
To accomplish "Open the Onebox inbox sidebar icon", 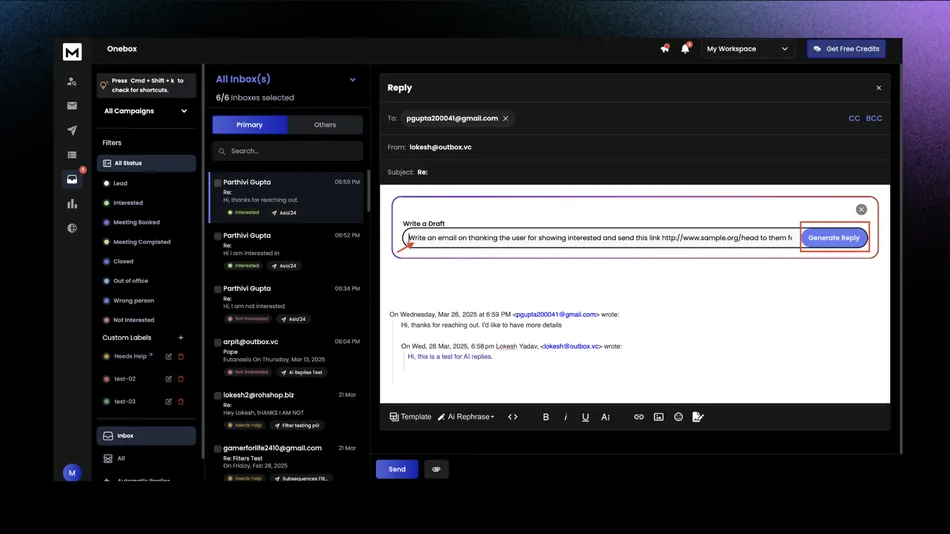I will click(72, 179).
